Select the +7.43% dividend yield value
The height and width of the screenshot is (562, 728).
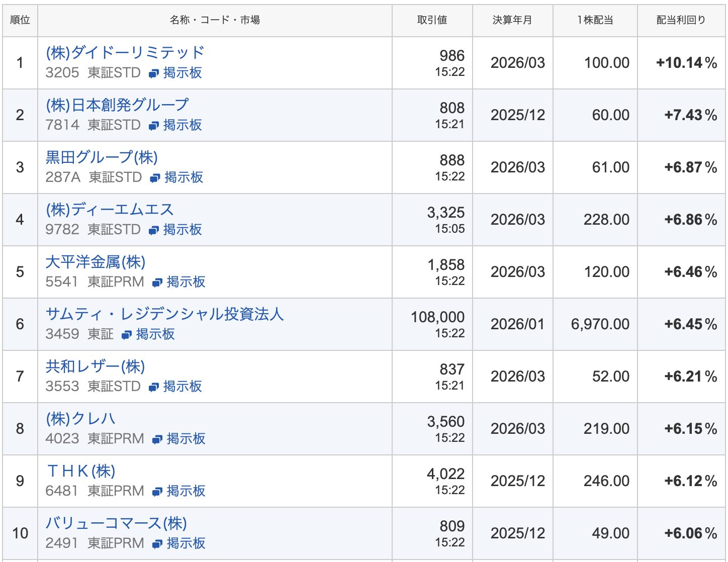(691, 115)
